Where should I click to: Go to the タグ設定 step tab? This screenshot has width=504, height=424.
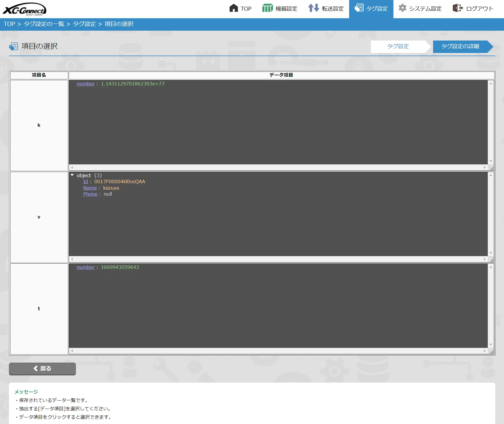(x=398, y=47)
